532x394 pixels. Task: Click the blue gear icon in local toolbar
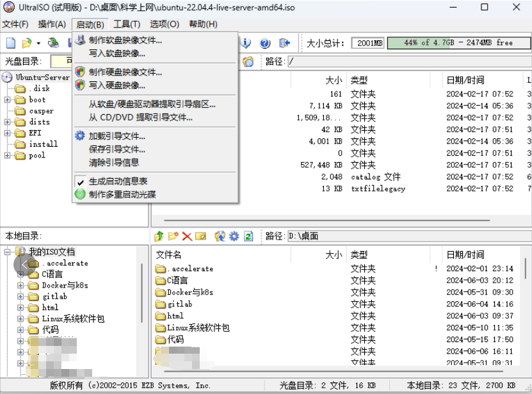coord(234,236)
